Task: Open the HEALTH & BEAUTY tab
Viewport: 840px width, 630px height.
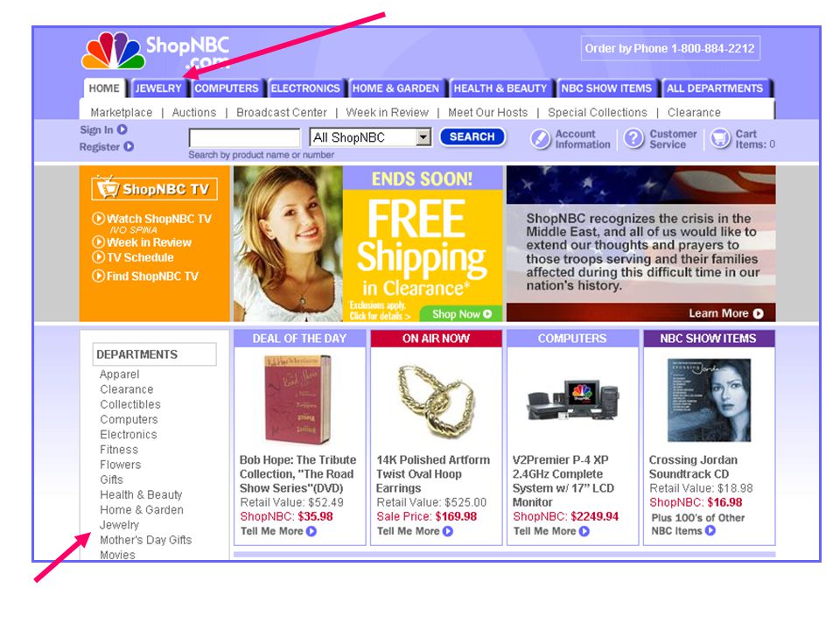Action: click(500, 88)
